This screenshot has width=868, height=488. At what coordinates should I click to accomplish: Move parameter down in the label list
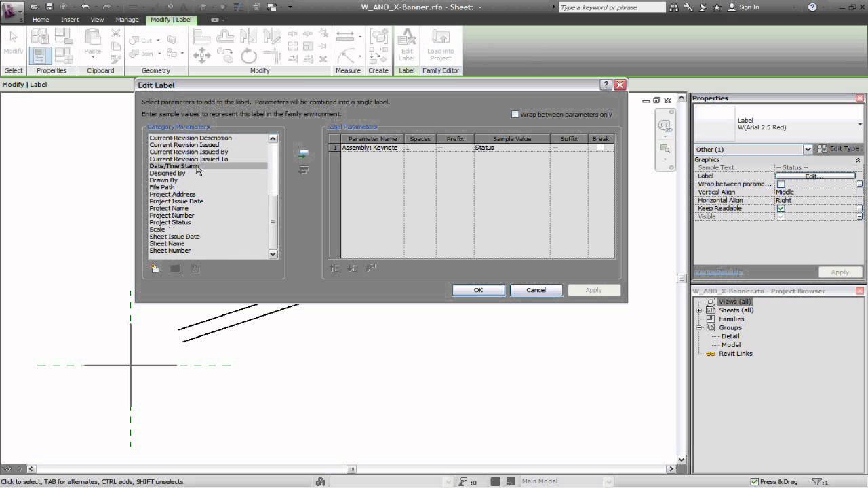pos(353,268)
